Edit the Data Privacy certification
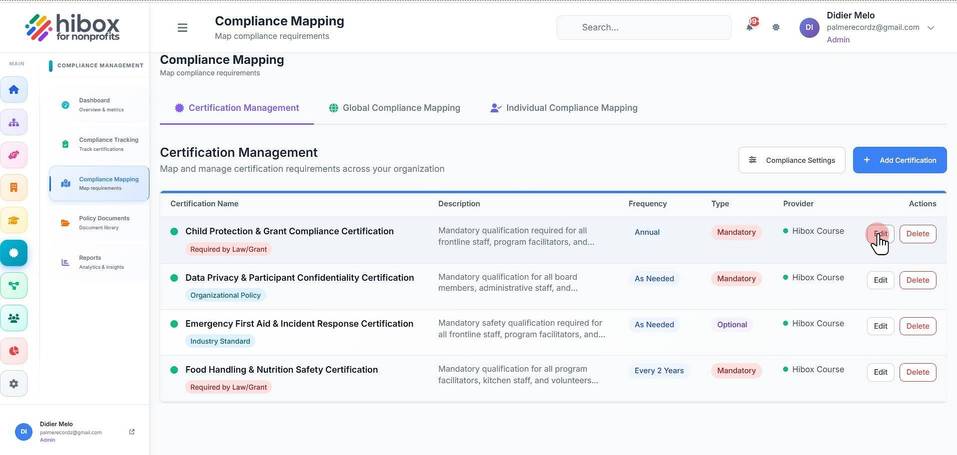The image size is (957, 455). 880,280
